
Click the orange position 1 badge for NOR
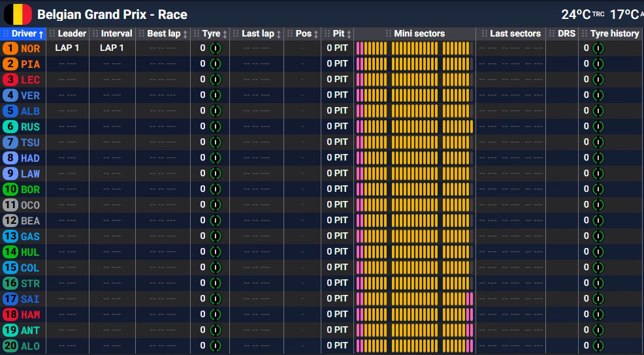tap(10, 48)
